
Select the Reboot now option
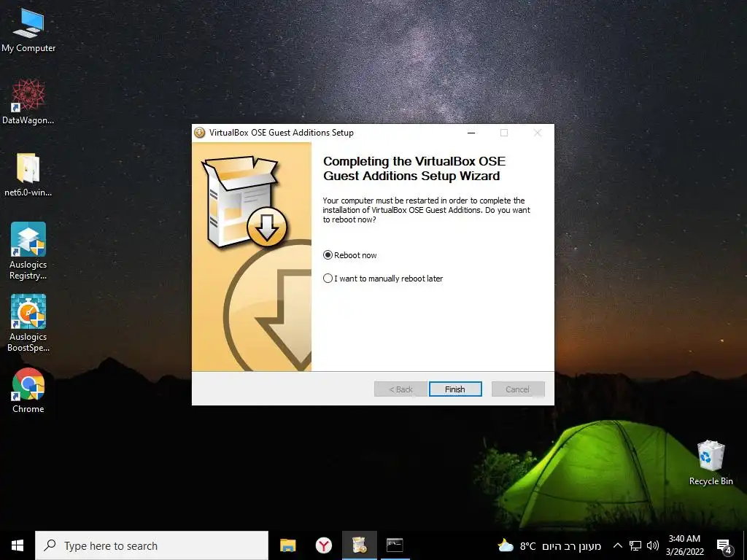[x=350, y=255]
